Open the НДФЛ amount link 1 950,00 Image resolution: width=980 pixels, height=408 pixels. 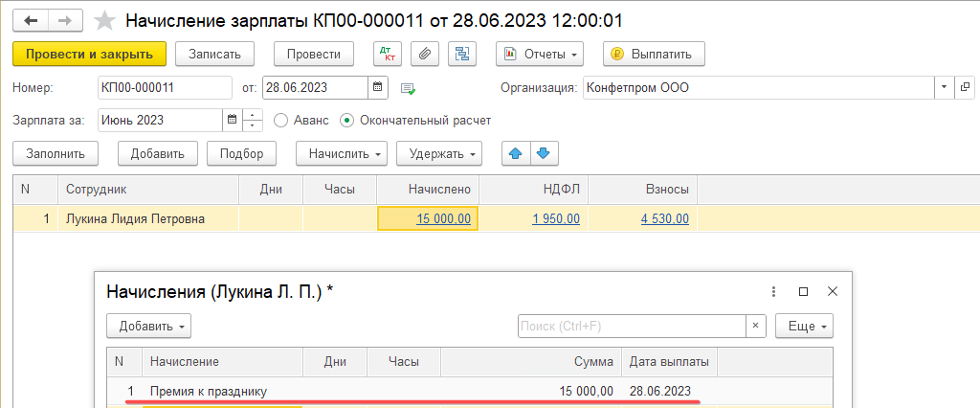click(x=556, y=218)
